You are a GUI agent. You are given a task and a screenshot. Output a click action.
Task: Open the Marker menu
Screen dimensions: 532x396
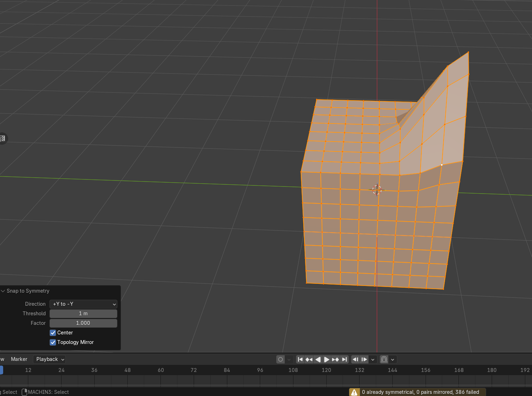pos(19,359)
